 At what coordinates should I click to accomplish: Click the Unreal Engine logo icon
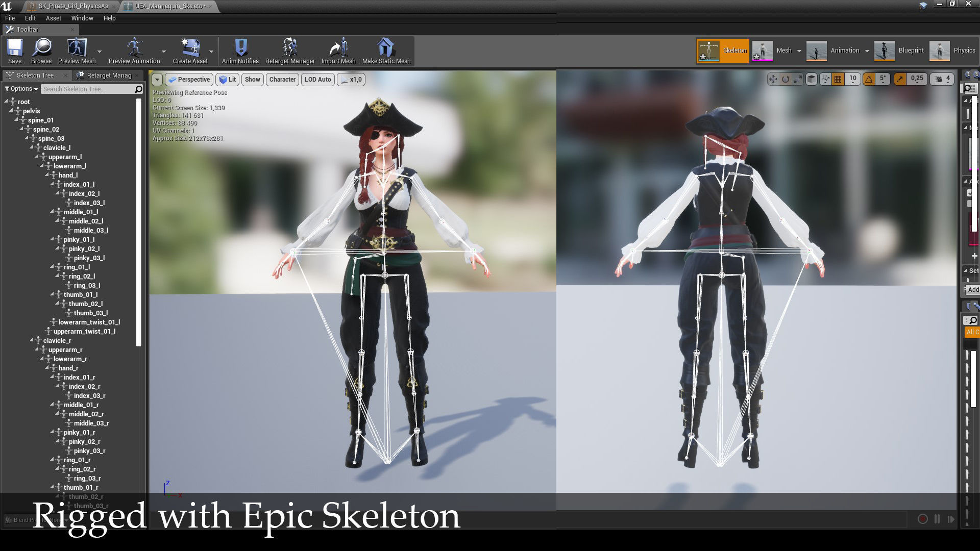[x=7, y=6]
